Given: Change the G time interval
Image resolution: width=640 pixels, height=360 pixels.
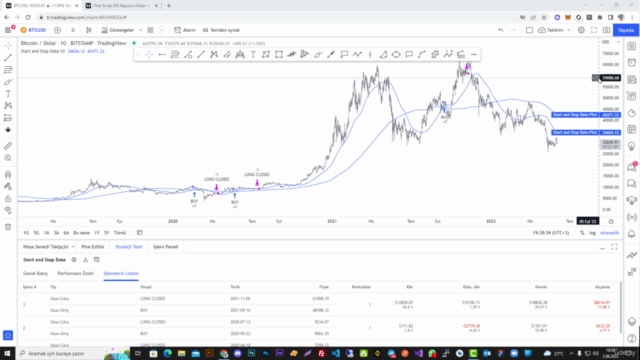Looking at the screenshot, I should (x=73, y=30).
